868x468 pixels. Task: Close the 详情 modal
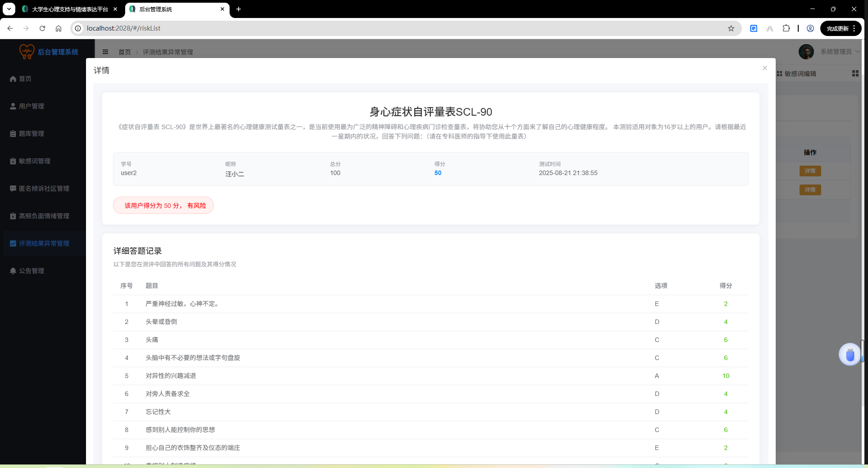point(764,68)
